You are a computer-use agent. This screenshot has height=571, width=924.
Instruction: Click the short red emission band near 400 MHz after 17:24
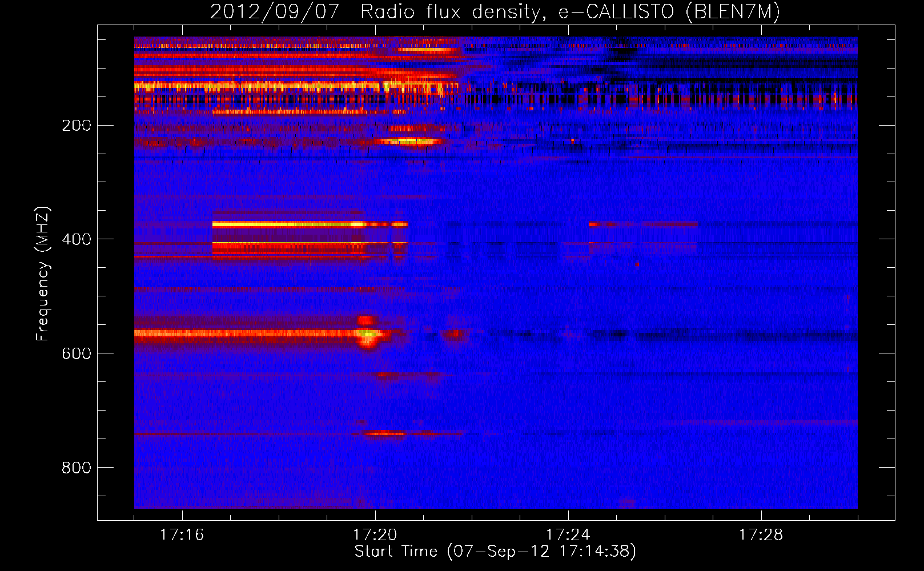[x=643, y=224]
